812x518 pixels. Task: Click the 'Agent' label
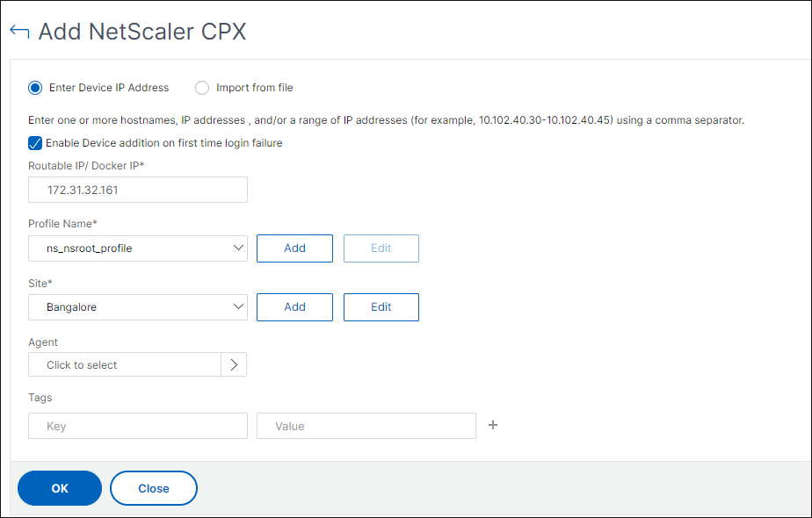(43, 342)
